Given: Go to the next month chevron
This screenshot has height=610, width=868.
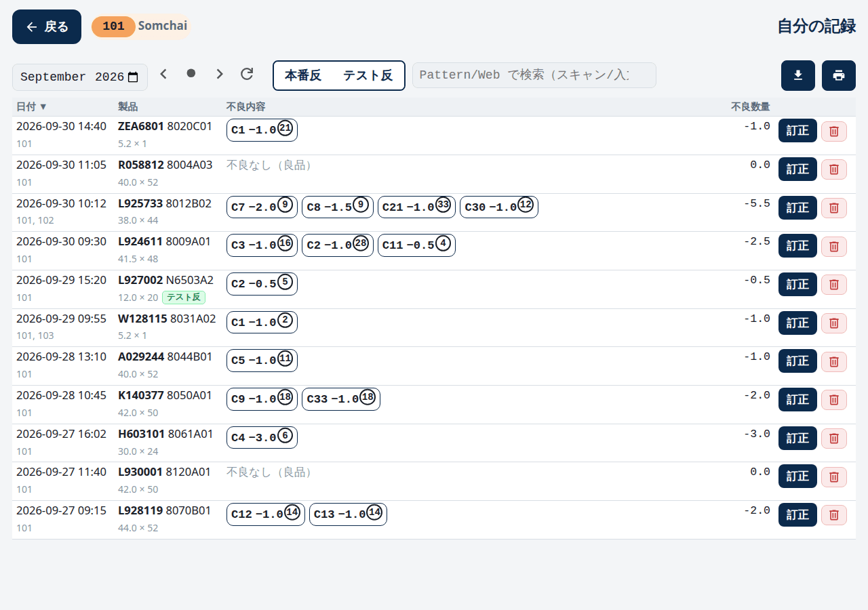Looking at the screenshot, I should click(219, 74).
